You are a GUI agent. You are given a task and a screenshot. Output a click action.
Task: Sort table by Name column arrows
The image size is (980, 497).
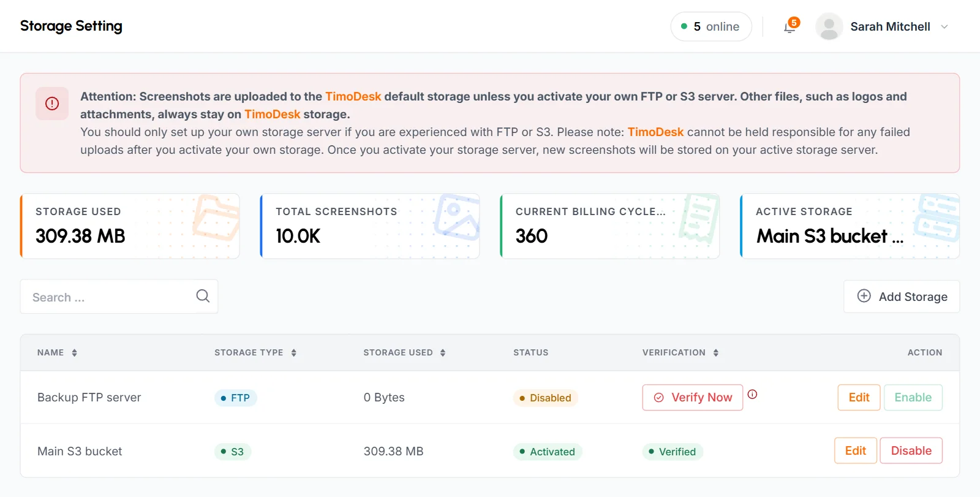[75, 352]
